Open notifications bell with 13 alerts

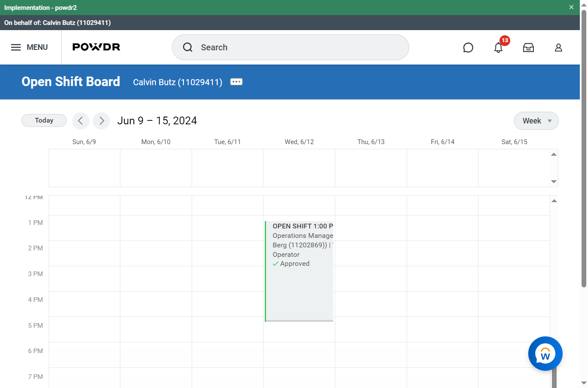(499, 46)
